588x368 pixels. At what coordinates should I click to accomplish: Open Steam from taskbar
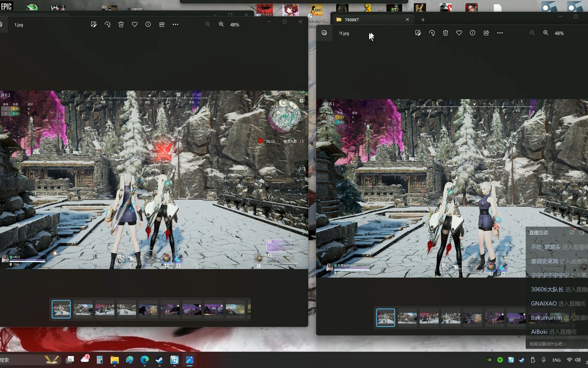160,360
